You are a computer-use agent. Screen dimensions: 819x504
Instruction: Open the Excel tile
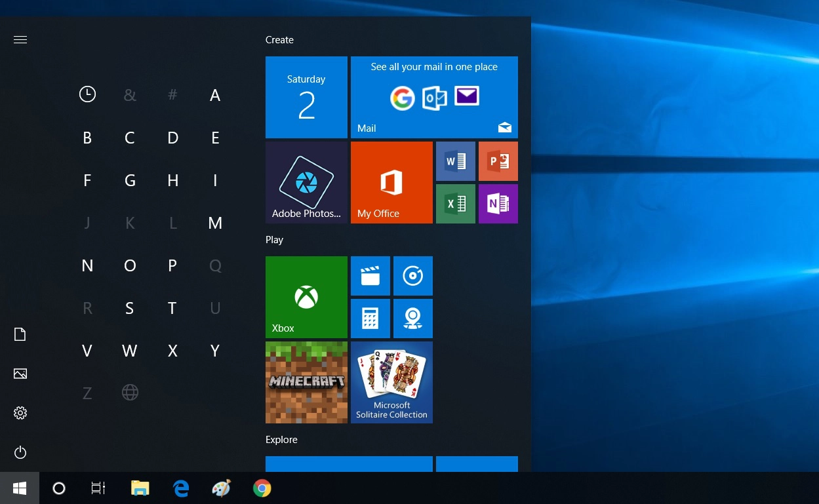click(x=455, y=204)
